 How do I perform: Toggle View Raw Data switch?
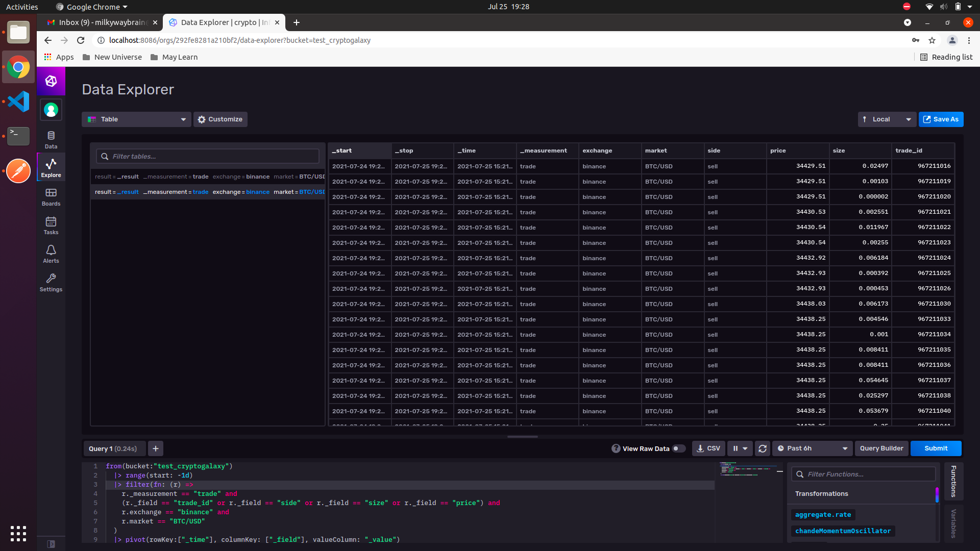click(678, 448)
